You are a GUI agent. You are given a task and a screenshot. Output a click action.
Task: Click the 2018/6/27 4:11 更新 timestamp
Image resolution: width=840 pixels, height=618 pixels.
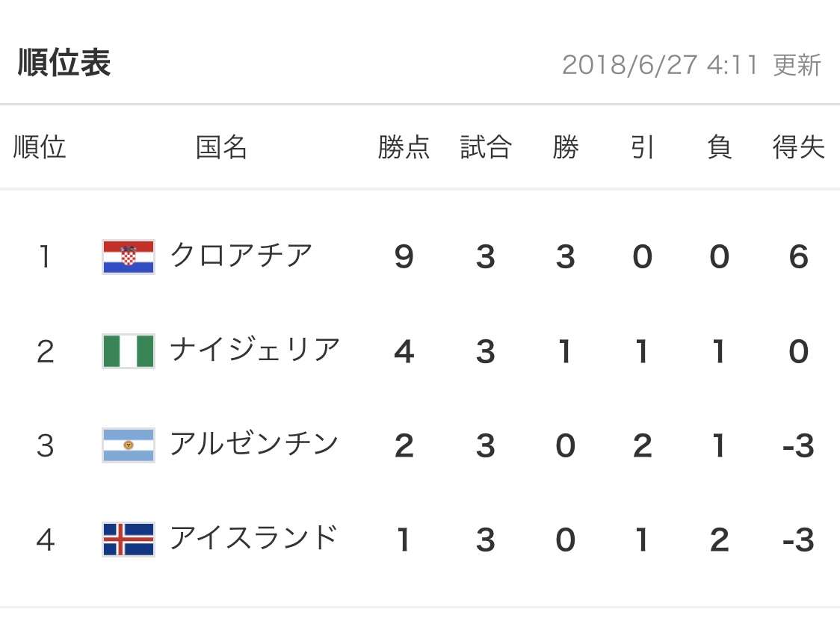[691, 65]
